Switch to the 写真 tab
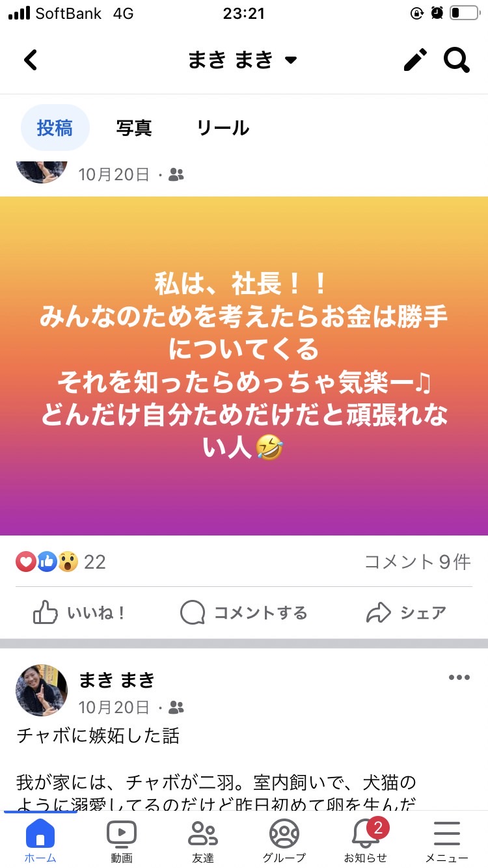This screenshot has height=868, width=488. tap(134, 128)
